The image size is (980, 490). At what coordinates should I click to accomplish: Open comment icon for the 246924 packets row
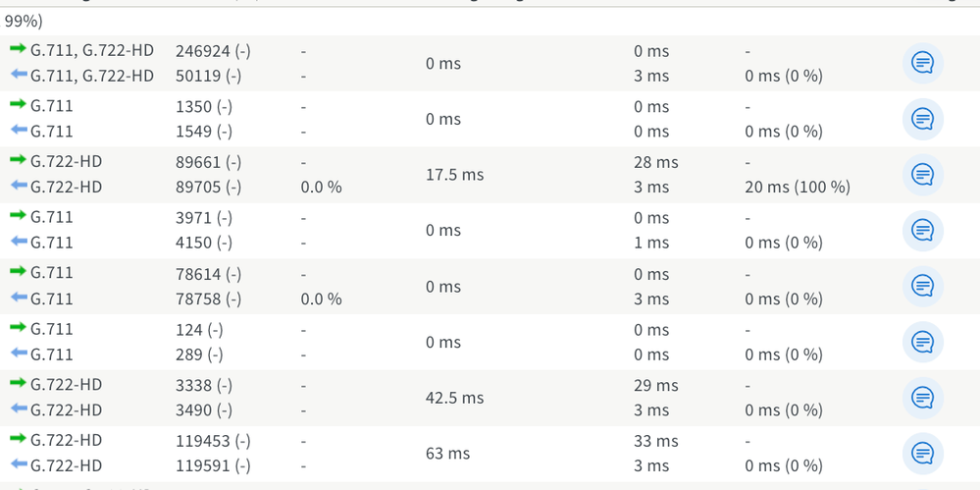coord(922,63)
